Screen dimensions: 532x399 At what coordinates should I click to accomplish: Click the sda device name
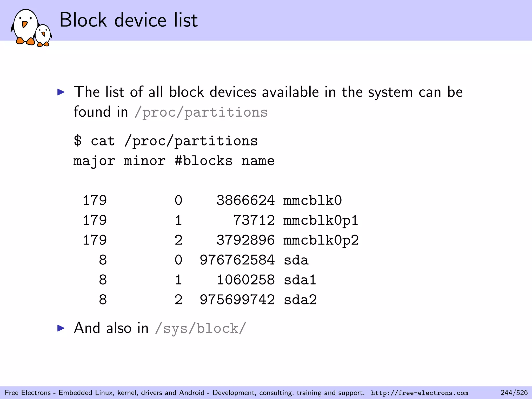(296, 260)
